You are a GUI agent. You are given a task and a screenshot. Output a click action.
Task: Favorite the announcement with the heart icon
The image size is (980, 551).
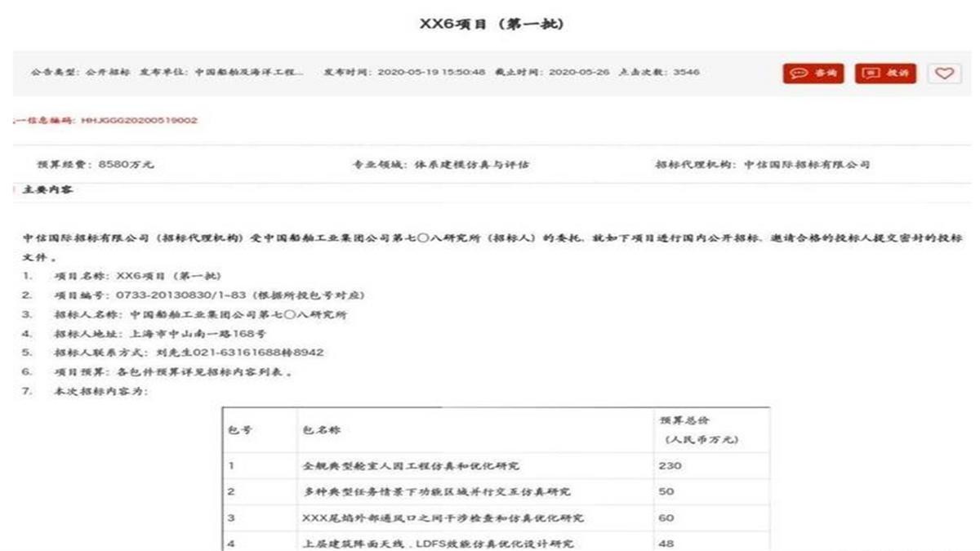943,73
